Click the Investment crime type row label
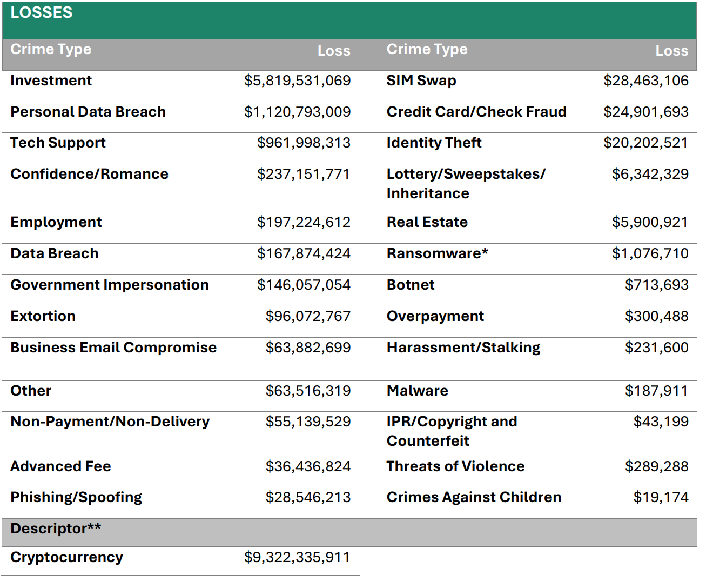This screenshot has height=588, width=713. (51, 81)
